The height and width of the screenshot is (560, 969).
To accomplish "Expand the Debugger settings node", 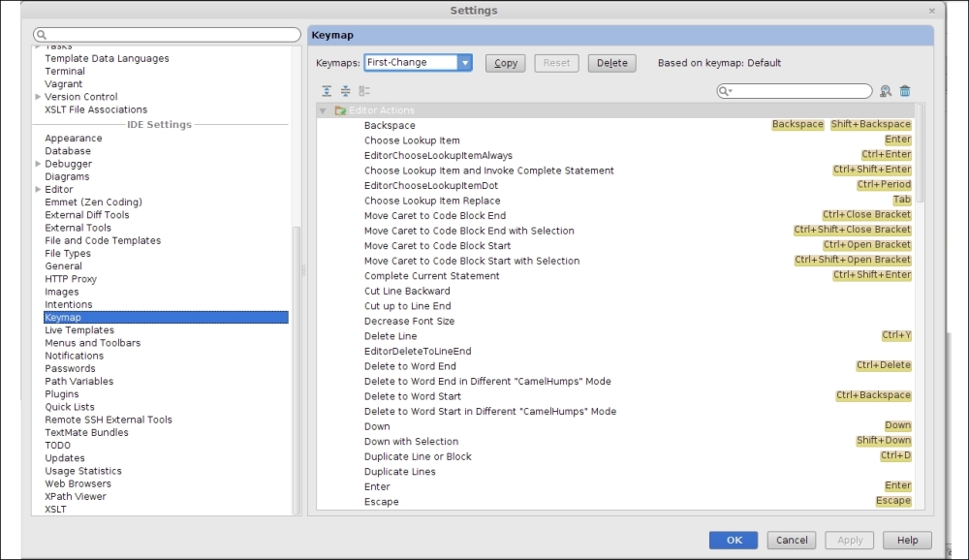I will [38, 164].
